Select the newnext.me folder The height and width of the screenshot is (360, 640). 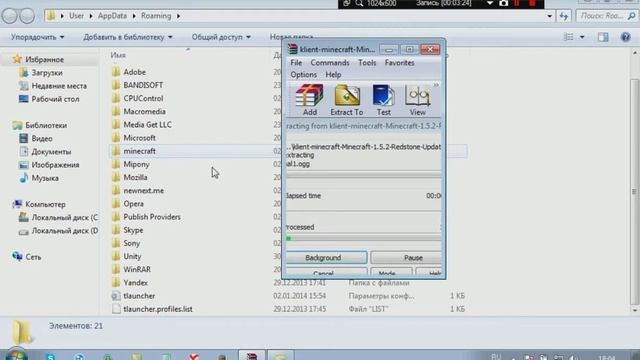pos(143,191)
